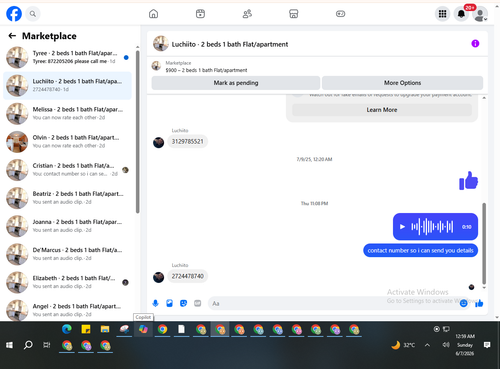Open the De'Marcus conversation
The height and width of the screenshot is (369, 500).
click(x=68, y=254)
